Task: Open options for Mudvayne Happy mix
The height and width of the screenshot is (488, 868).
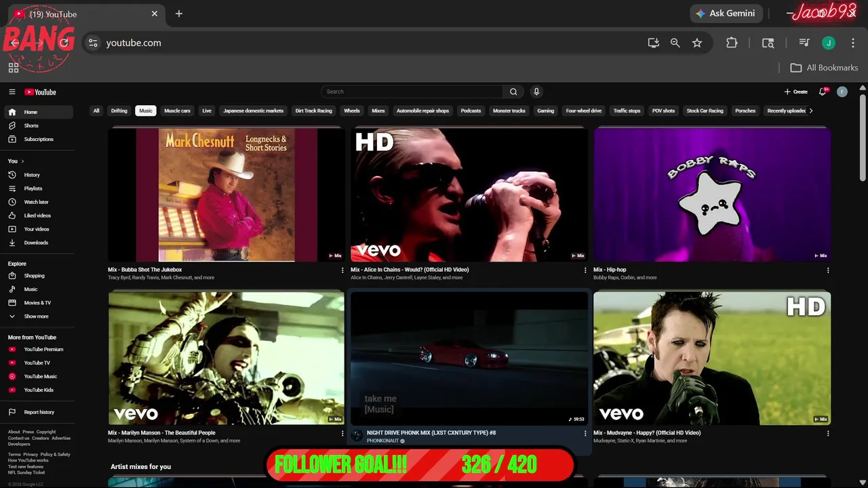Action: pyautogui.click(x=828, y=433)
